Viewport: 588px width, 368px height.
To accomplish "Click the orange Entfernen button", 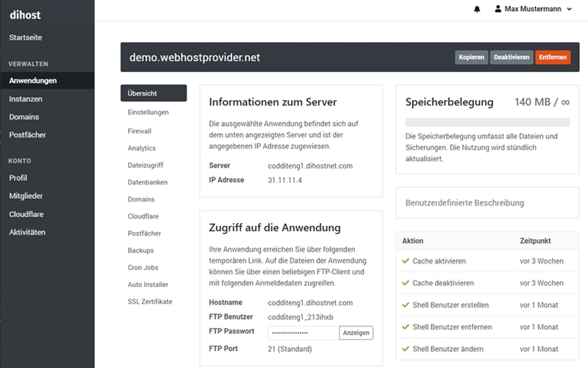I will click(x=552, y=57).
